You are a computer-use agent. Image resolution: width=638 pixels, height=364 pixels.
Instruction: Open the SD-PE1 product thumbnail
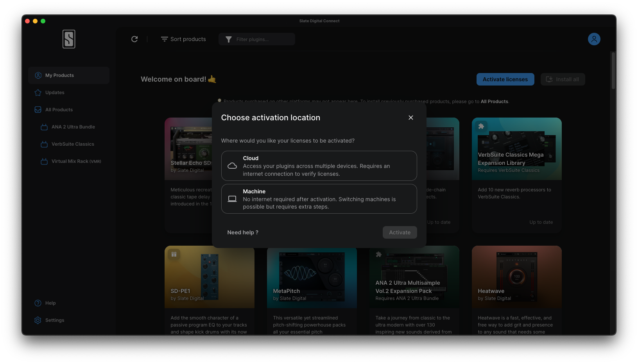click(x=210, y=277)
